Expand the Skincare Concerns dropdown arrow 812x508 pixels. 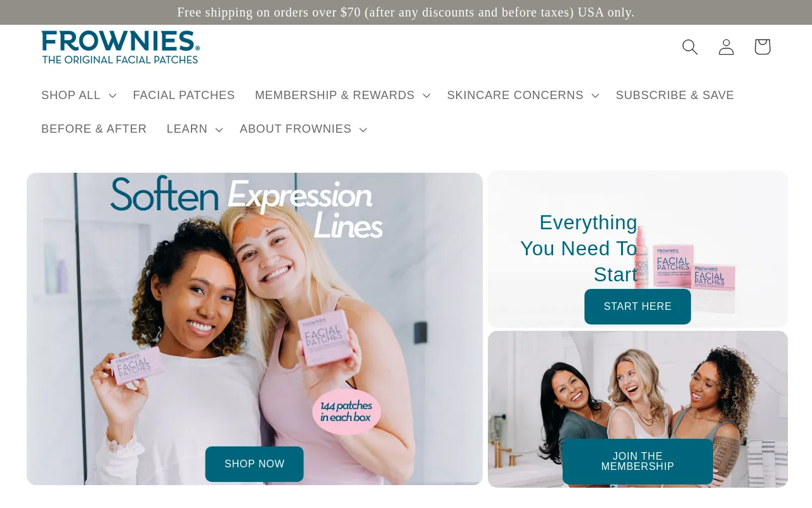coord(595,96)
